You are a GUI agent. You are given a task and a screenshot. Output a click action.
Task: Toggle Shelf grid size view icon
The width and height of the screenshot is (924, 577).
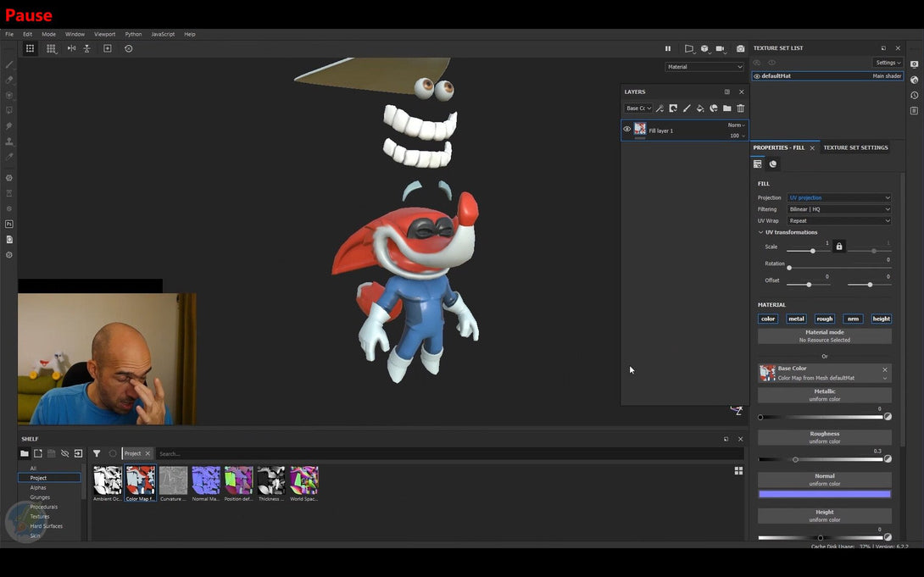click(x=738, y=471)
